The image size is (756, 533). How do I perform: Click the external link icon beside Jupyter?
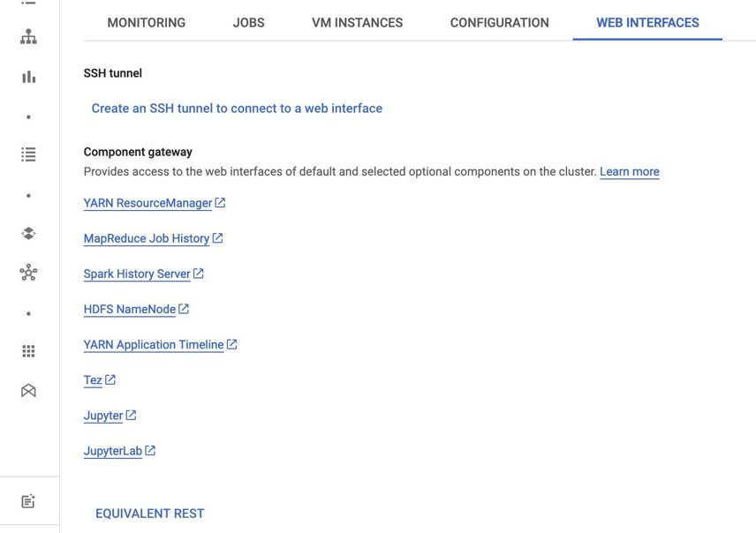click(x=130, y=415)
